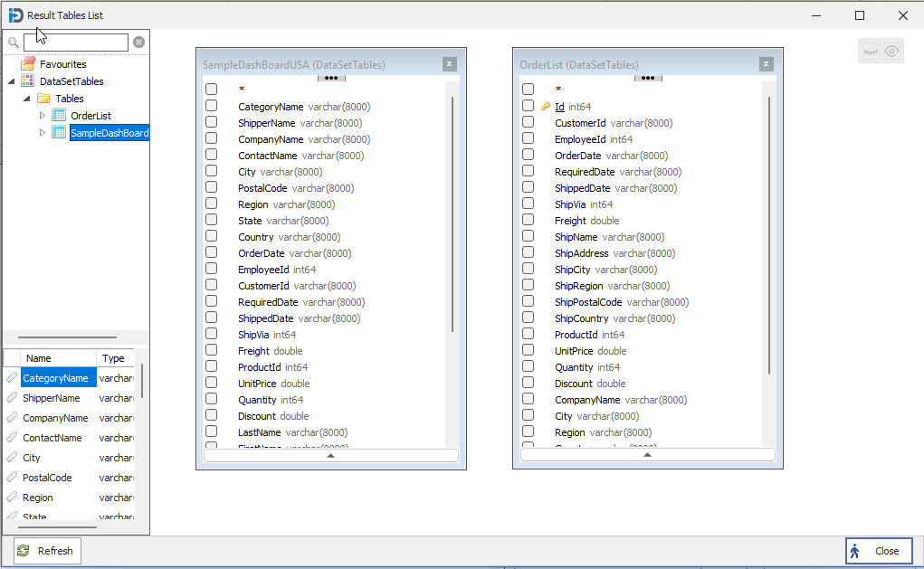
Task: Click the Type column header
Action: (113, 358)
